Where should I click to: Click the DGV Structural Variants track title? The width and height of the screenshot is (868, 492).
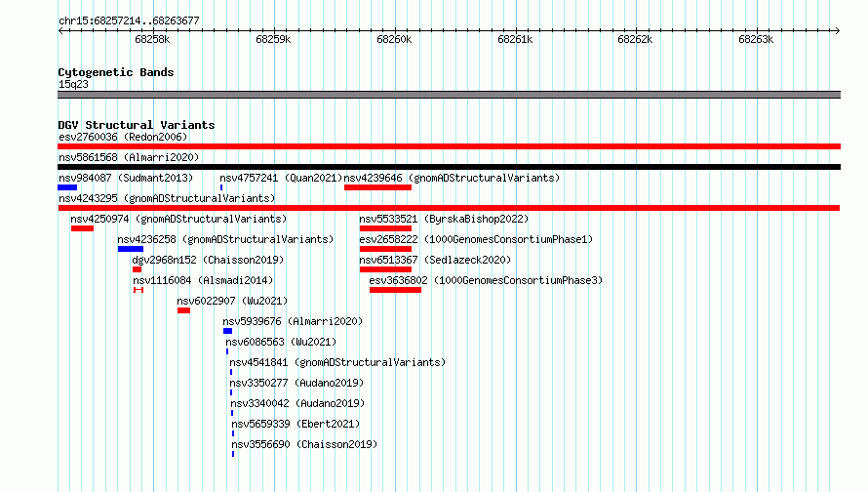137,125
